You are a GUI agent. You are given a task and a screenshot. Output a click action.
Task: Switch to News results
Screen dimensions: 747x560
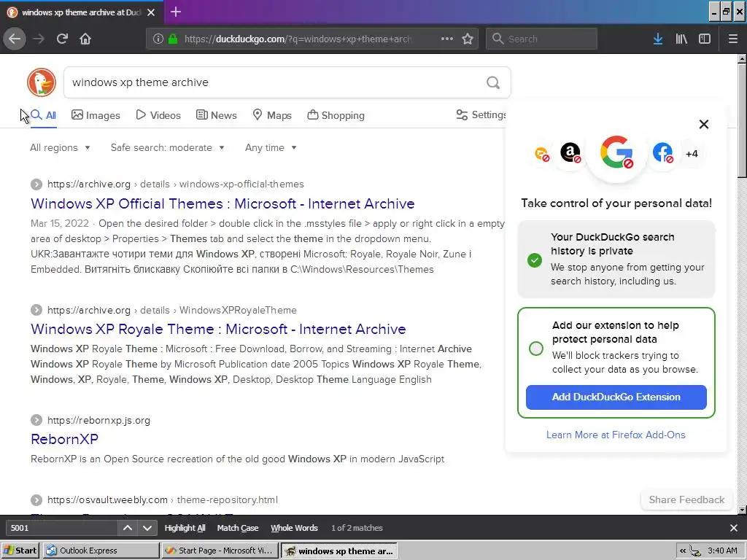[x=216, y=115]
